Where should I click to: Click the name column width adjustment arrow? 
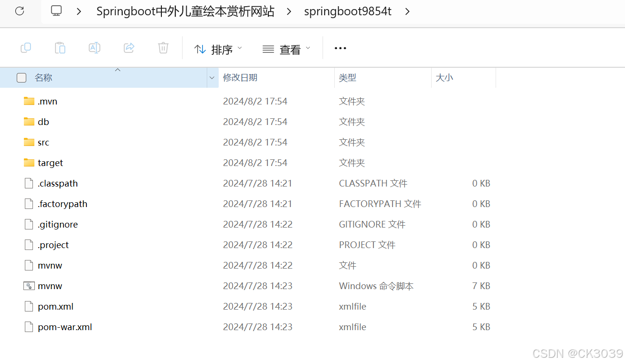pos(212,77)
